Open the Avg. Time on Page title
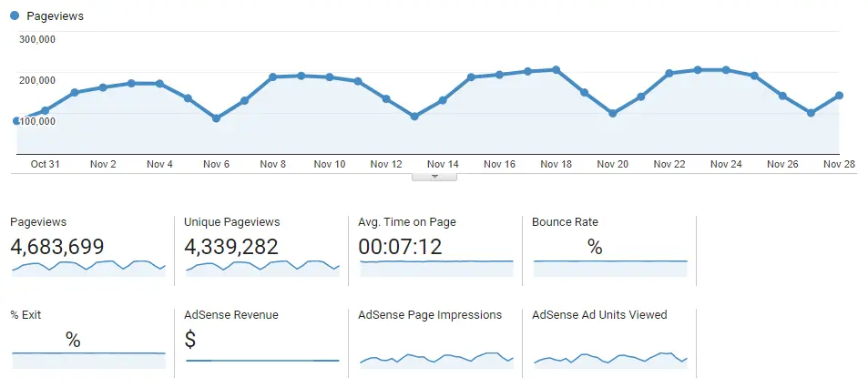Image resolution: width=868 pixels, height=388 pixels. pos(407,222)
